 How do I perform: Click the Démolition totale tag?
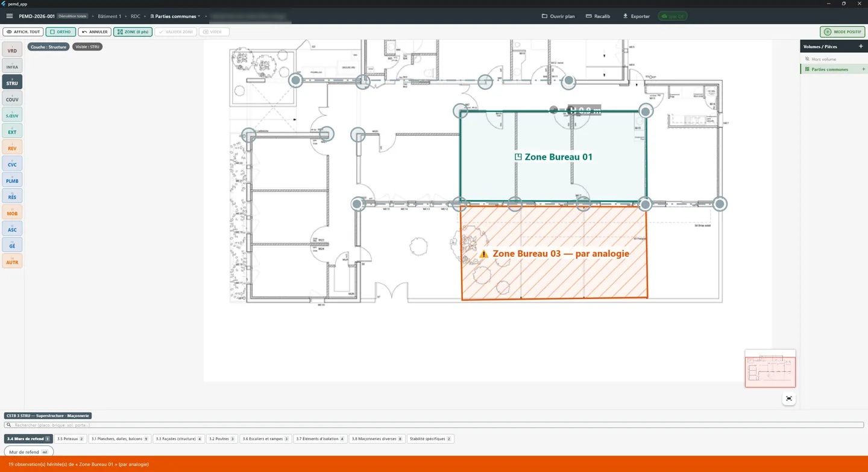73,16
